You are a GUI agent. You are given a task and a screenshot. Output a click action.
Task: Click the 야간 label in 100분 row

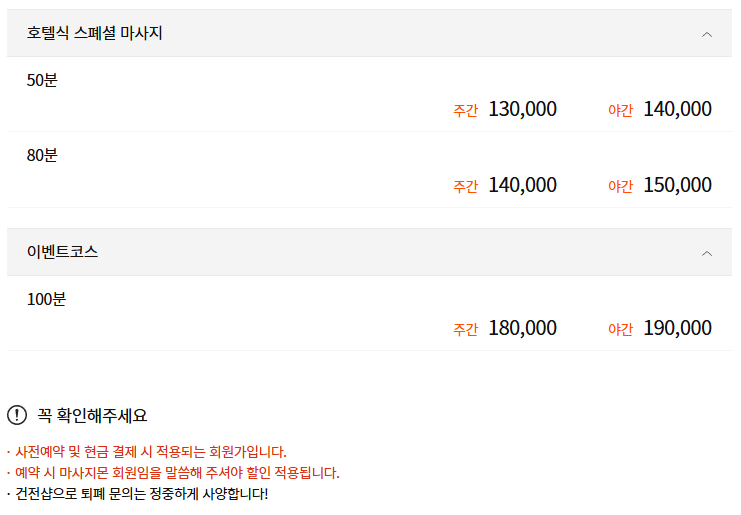(x=620, y=330)
